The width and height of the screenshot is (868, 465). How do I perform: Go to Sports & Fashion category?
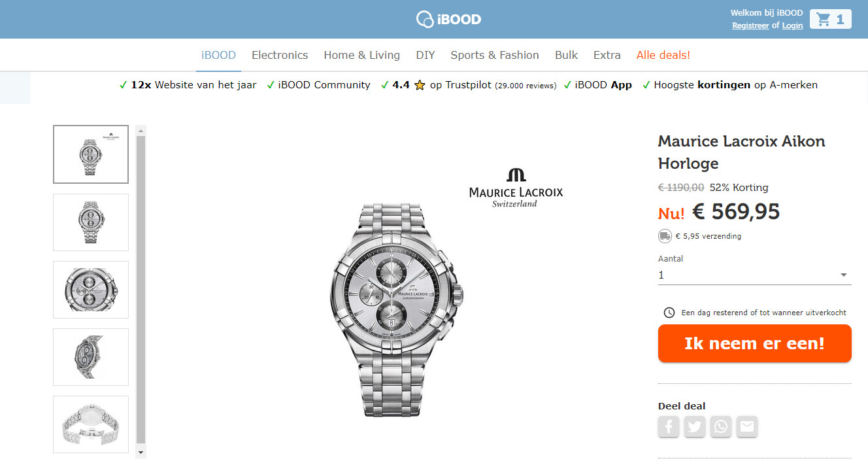point(495,55)
